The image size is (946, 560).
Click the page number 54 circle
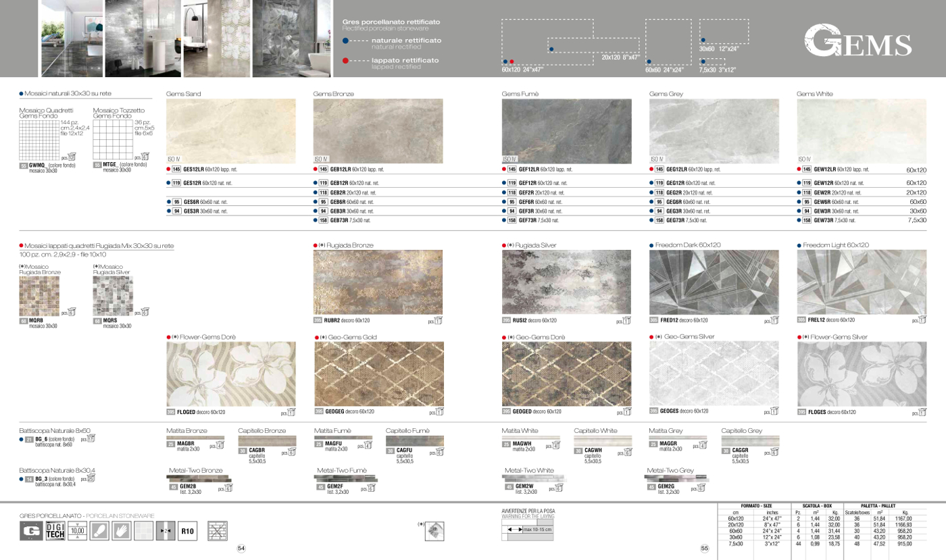[241, 548]
